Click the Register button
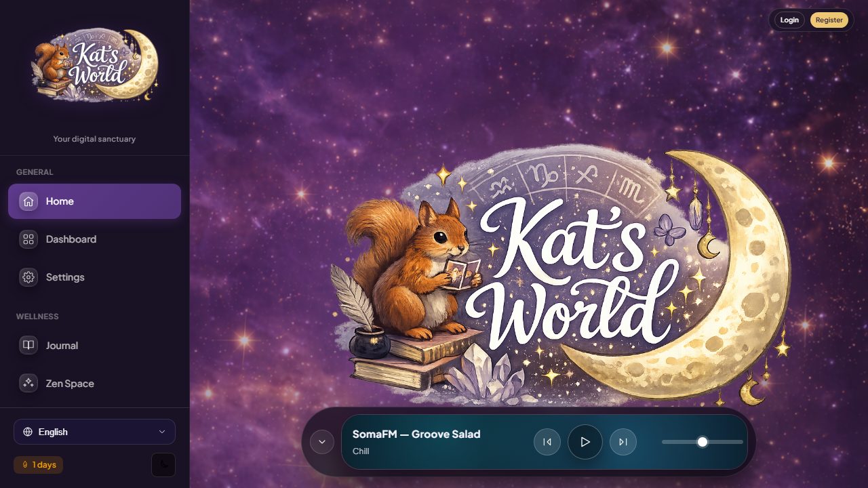 (x=829, y=20)
